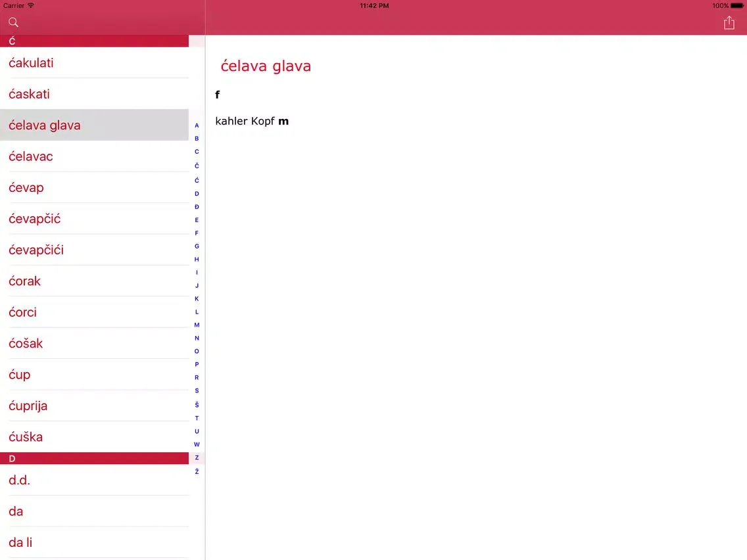Open the word ćorci
This screenshot has height=560, width=747.
click(x=94, y=312)
